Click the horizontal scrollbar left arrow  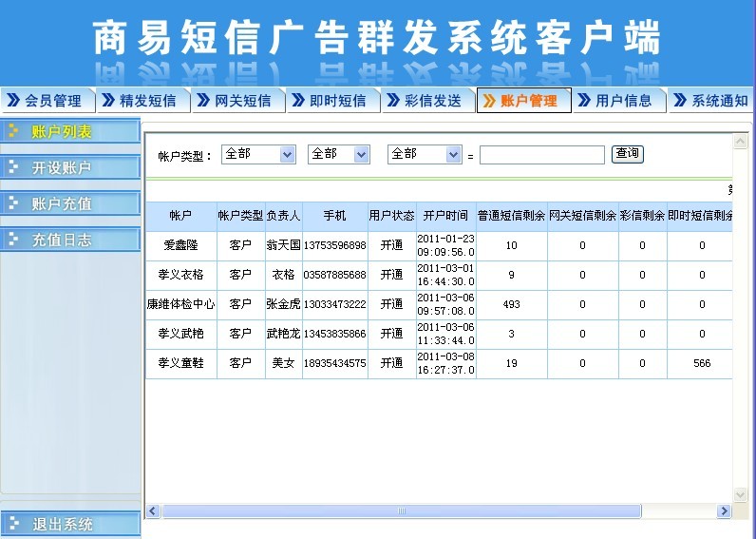153,511
